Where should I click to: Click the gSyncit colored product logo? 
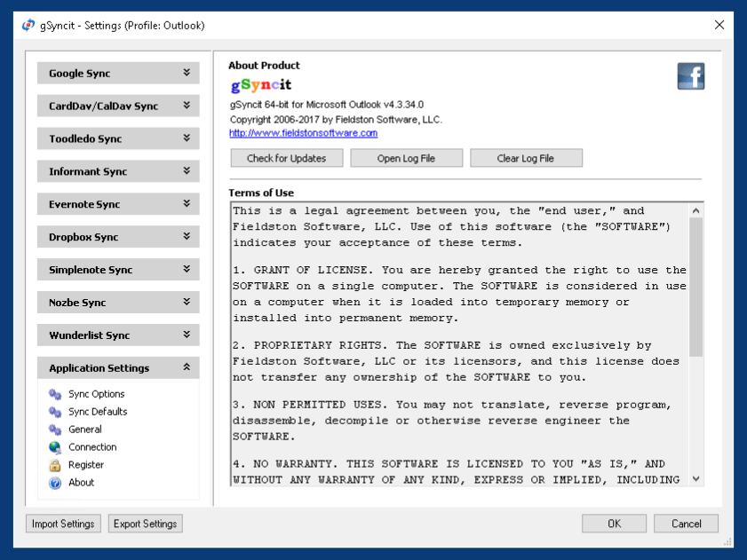260,85
